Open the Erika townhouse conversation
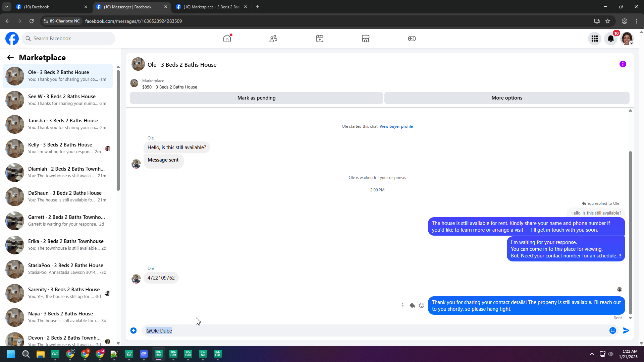Image resolution: width=644 pixels, height=362 pixels. [x=58, y=245]
